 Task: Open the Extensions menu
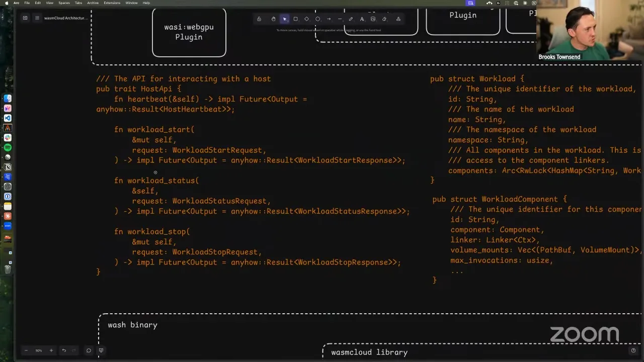click(112, 3)
